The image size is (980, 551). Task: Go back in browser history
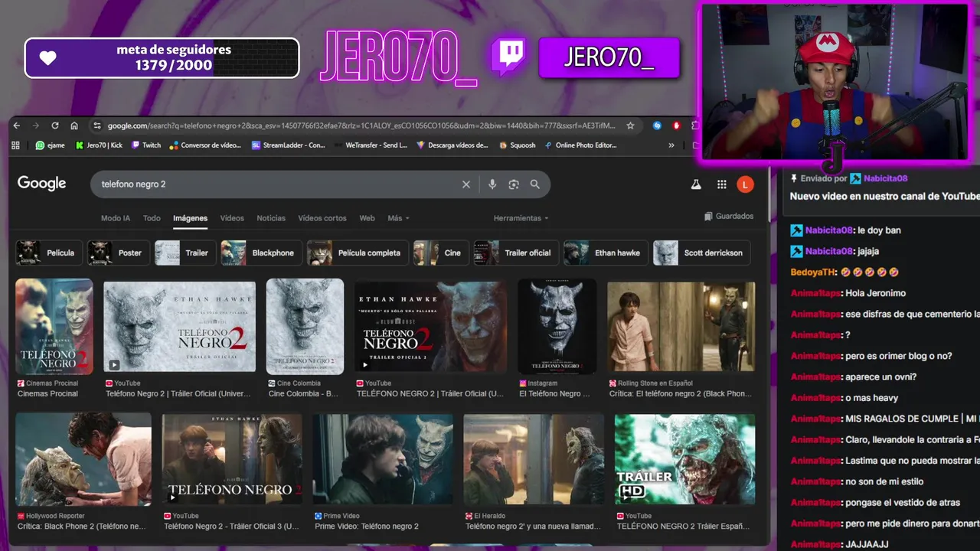18,126
